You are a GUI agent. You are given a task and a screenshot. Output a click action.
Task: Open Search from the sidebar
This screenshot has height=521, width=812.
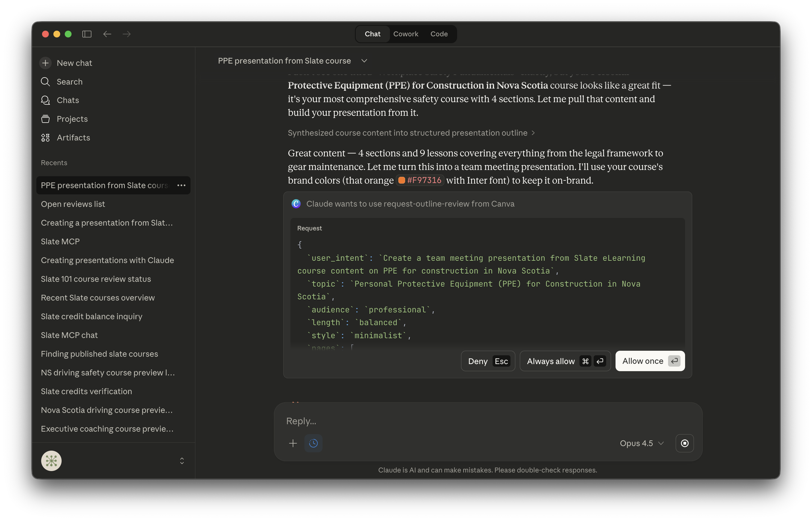tap(69, 81)
